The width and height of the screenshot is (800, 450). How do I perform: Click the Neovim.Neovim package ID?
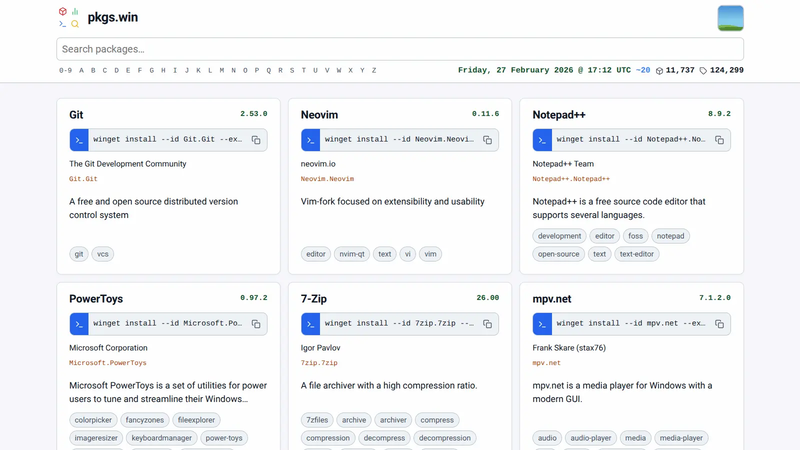327,179
